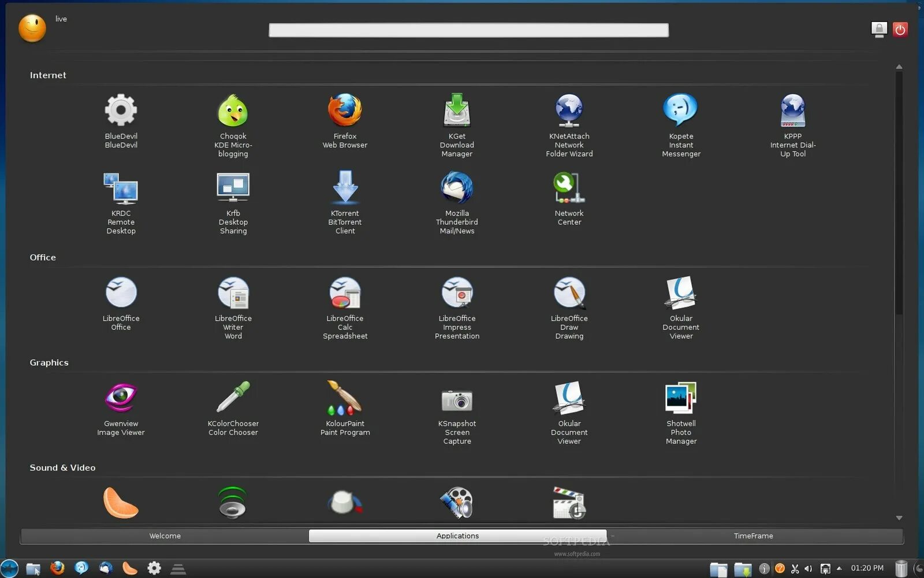The width and height of the screenshot is (924, 578).
Task: Expand hidden system tray icons arrow
Action: click(839, 568)
